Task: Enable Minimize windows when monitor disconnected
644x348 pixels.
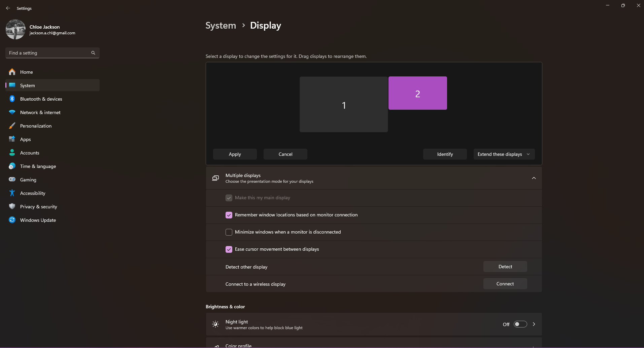Action: click(229, 232)
